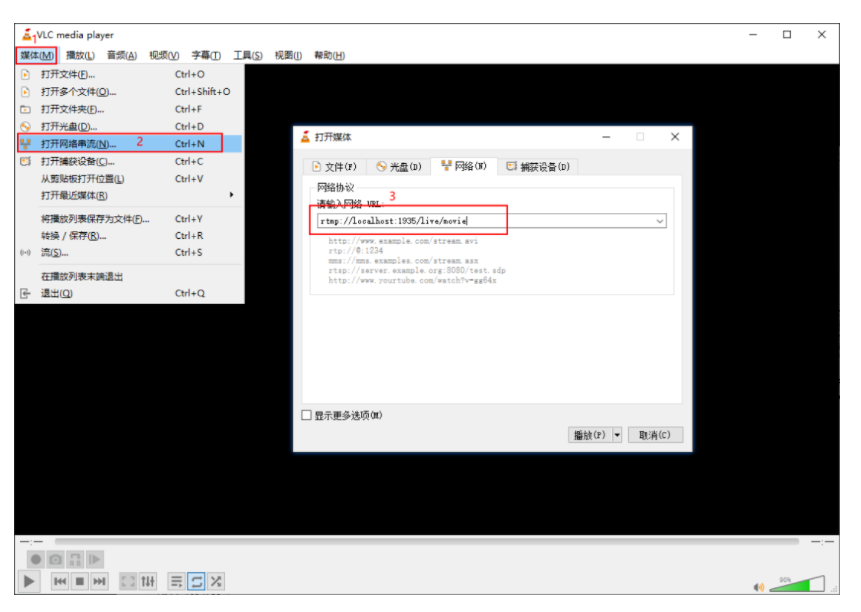Open the 视频(V) menu
This screenshot has width=861, height=612.
tap(164, 55)
